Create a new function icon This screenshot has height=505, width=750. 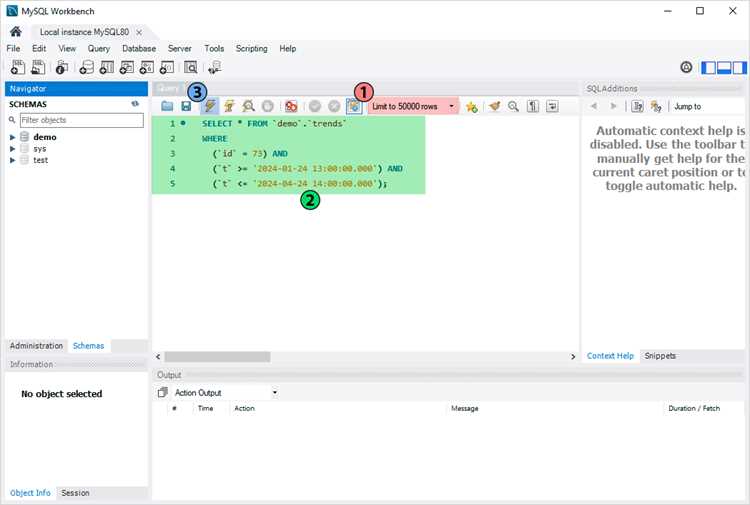[166, 67]
